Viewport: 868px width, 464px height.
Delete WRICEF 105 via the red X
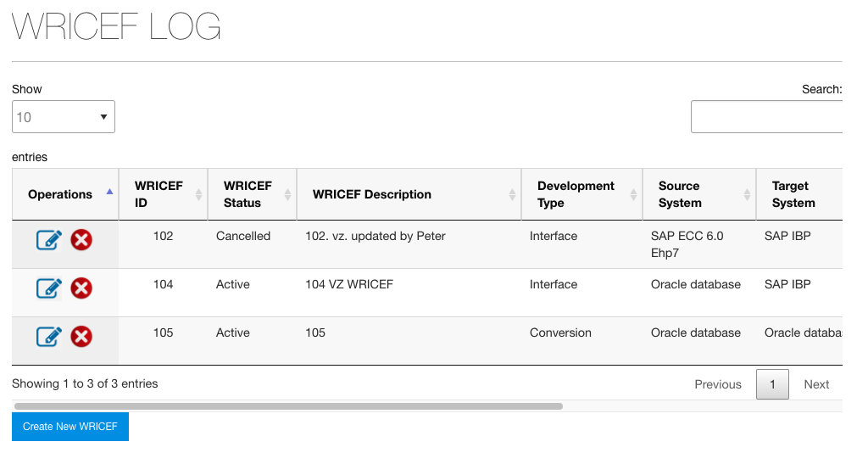[81, 337]
